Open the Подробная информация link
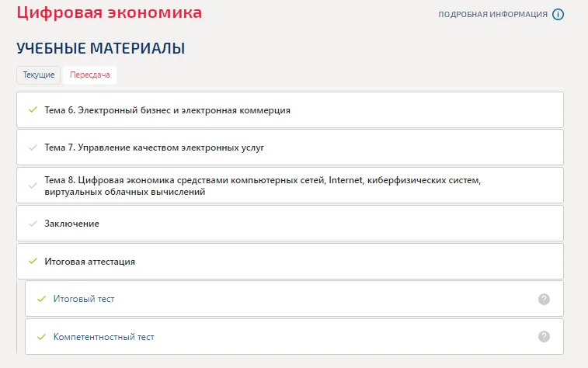This screenshot has width=588, height=368. 492,14
